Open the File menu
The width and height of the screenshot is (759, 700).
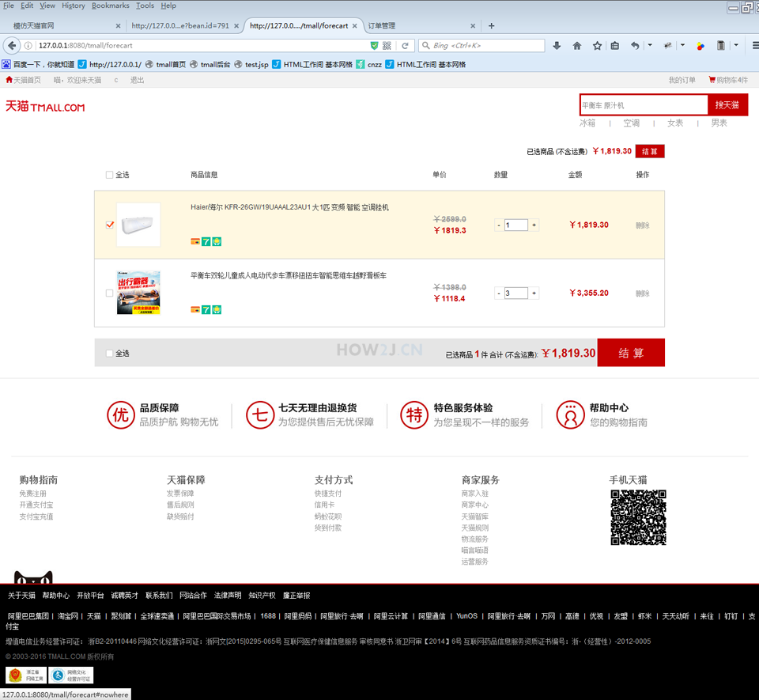[x=8, y=6]
